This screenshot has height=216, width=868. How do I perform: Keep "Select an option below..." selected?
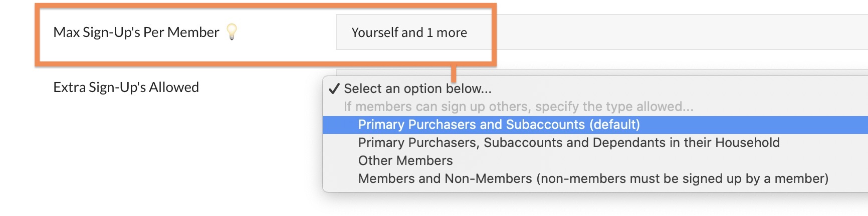417,88
